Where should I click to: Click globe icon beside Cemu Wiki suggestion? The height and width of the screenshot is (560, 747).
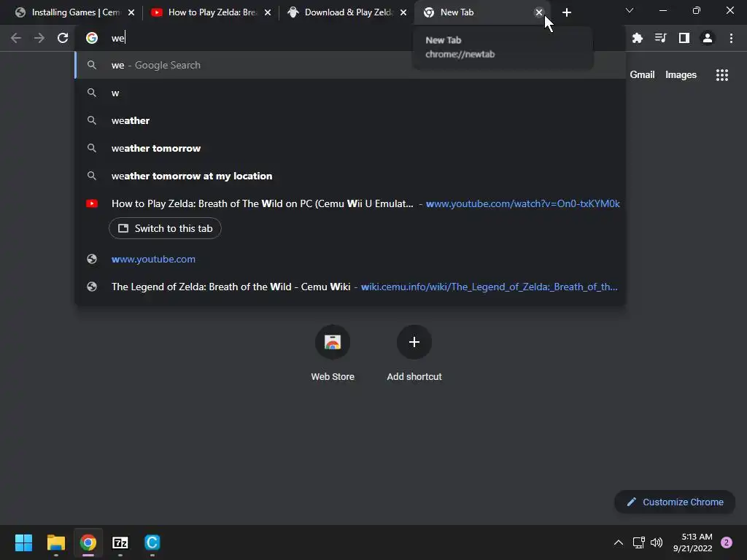tap(92, 287)
